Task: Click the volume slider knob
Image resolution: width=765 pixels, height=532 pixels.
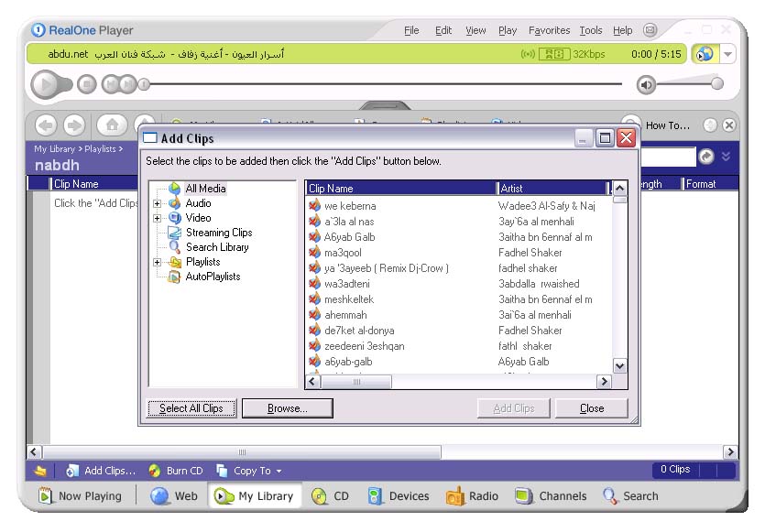Action: coord(716,83)
